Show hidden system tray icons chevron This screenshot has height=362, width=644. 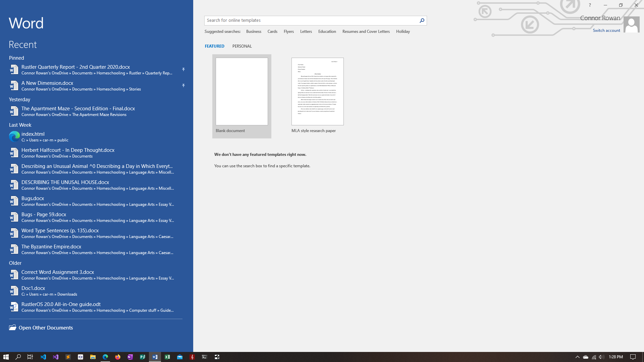point(578,357)
